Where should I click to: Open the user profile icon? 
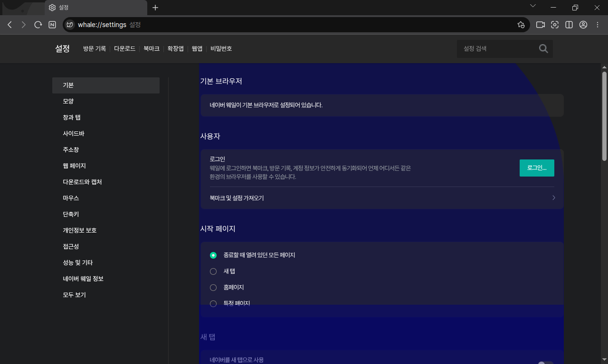[583, 25]
